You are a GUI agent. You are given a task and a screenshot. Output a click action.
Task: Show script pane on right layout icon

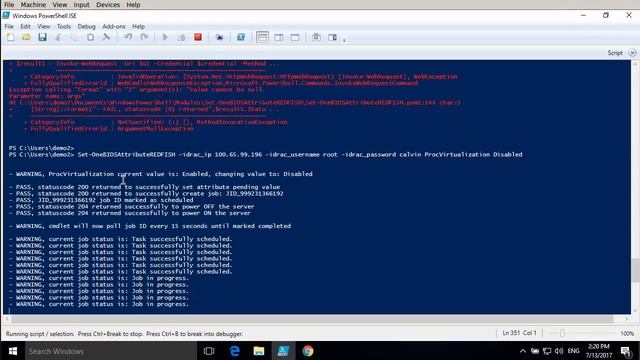point(279,37)
